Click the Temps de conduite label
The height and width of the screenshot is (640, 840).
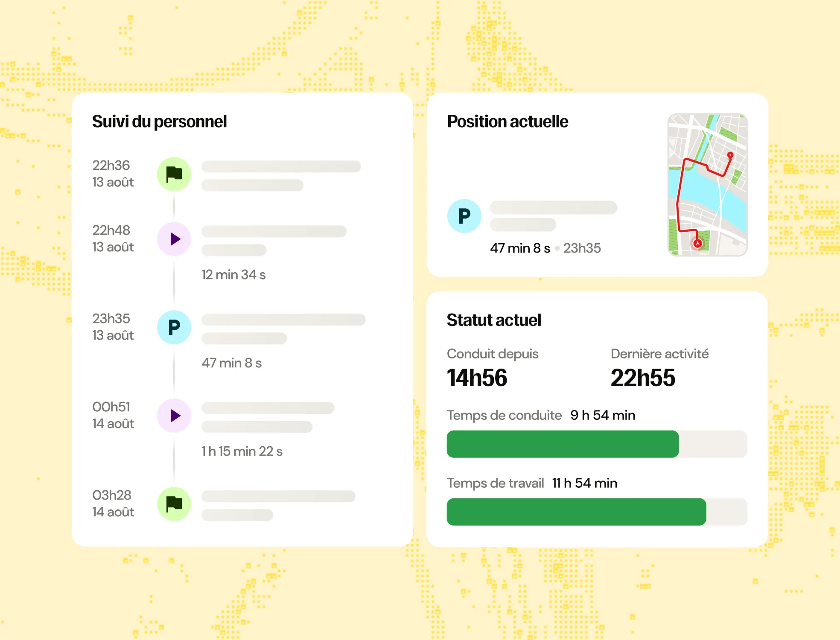(x=504, y=415)
